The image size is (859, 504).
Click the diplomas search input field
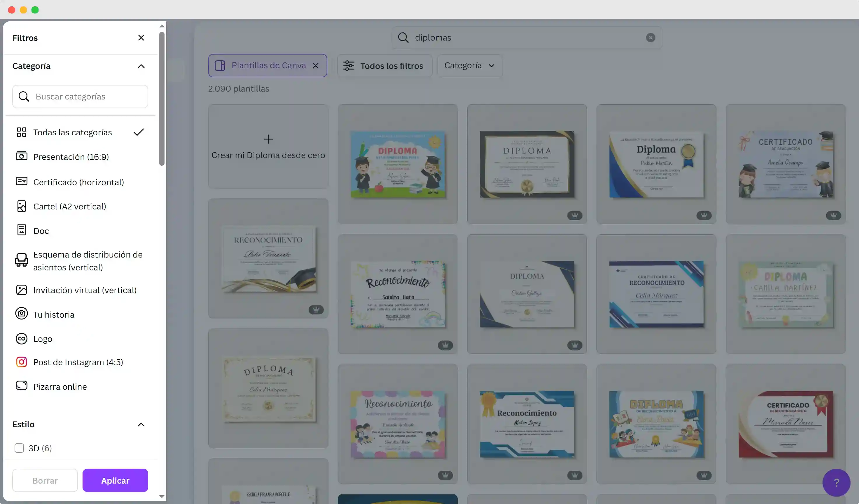(527, 38)
